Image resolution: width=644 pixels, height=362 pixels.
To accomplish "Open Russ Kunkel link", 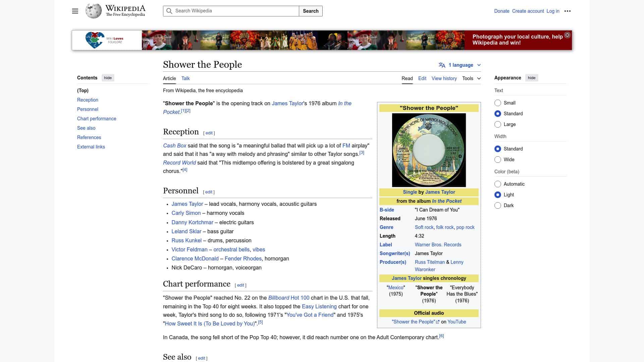I will pyautogui.click(x=186, y=240).
